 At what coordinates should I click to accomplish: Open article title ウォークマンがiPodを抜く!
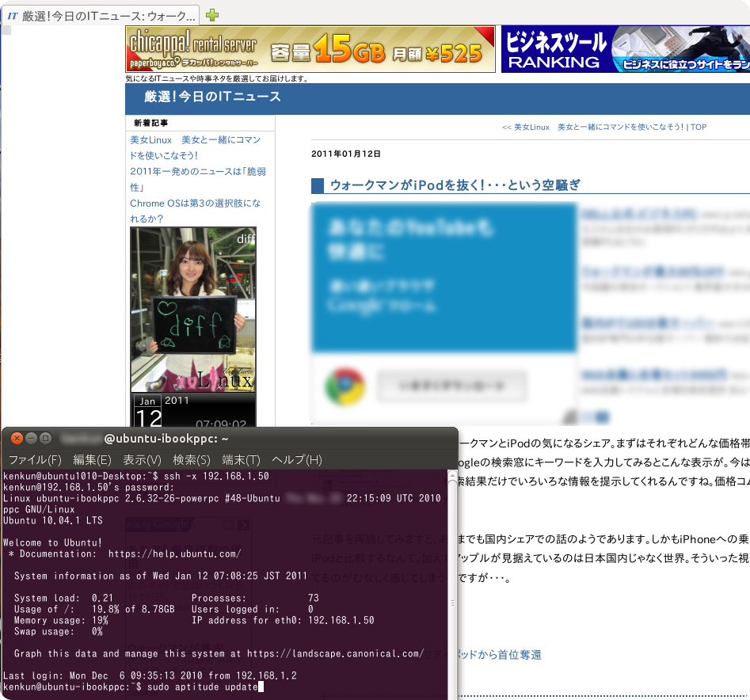(455, 185)
